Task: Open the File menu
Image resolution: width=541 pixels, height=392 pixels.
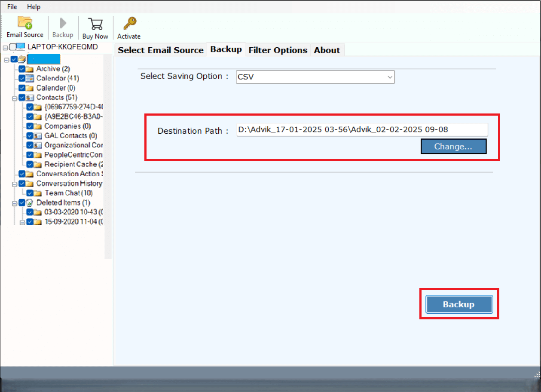Action: (12, 7)
